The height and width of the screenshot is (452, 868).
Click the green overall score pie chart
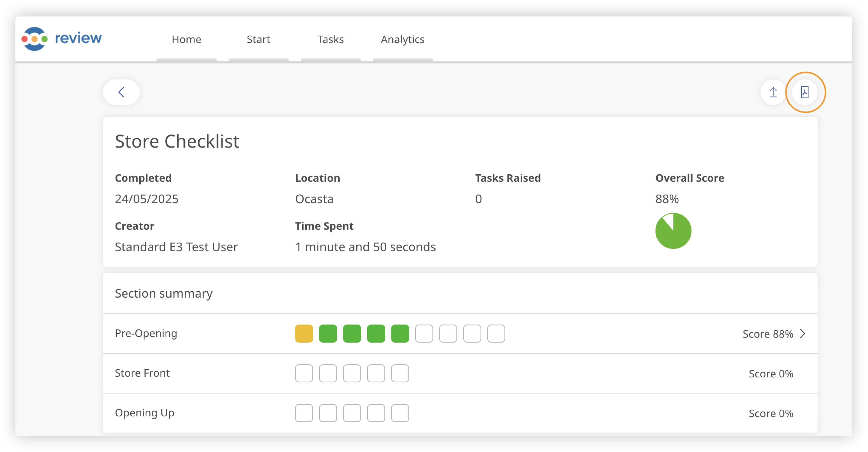coord(673,231)
